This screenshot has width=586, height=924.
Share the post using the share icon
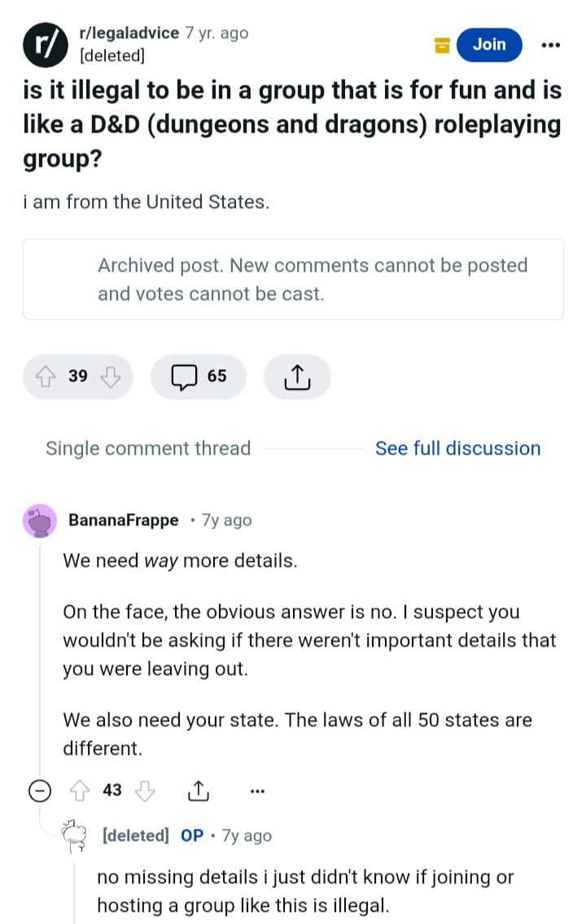297,377
